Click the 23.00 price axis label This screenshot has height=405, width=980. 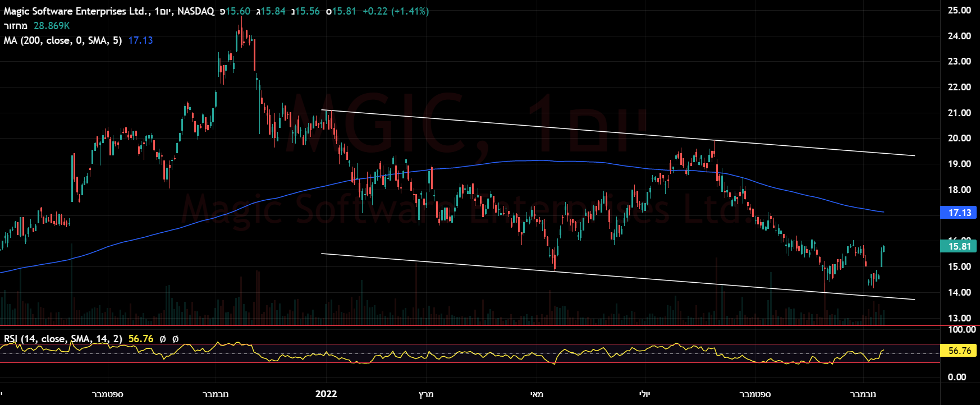(x=959, y=61)
